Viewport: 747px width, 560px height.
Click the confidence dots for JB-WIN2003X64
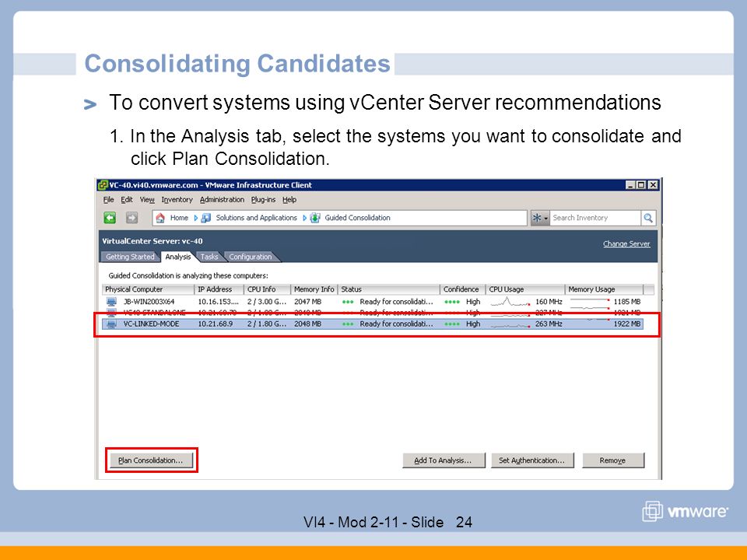[451, 302]
